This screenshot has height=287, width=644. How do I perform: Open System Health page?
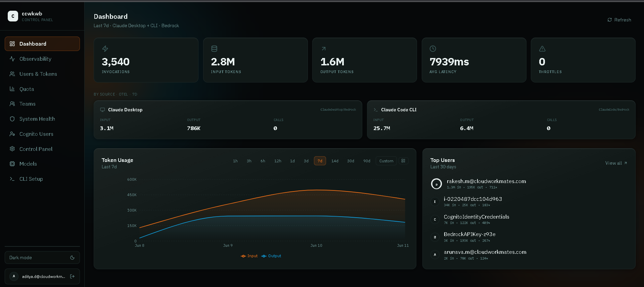(42, 119)
